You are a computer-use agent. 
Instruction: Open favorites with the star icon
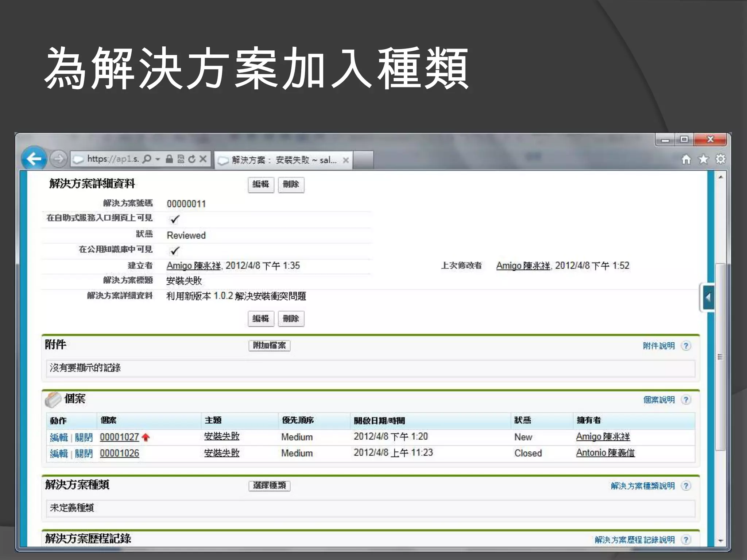click(703, 159)
